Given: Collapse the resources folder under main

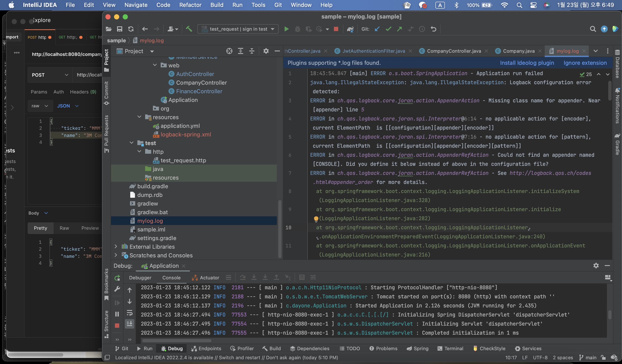Looking at the screenshot, I should (140, 117).
